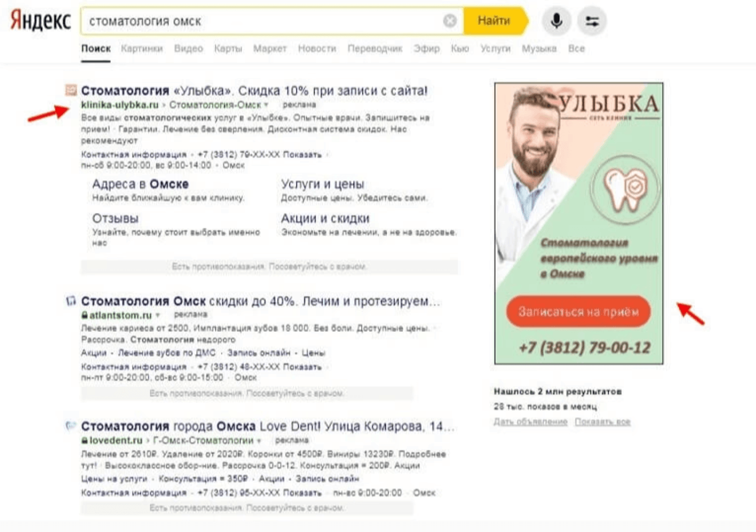Clear the search query with the X icon
This screenshot has height=532, width=756.
pos(450,21)
